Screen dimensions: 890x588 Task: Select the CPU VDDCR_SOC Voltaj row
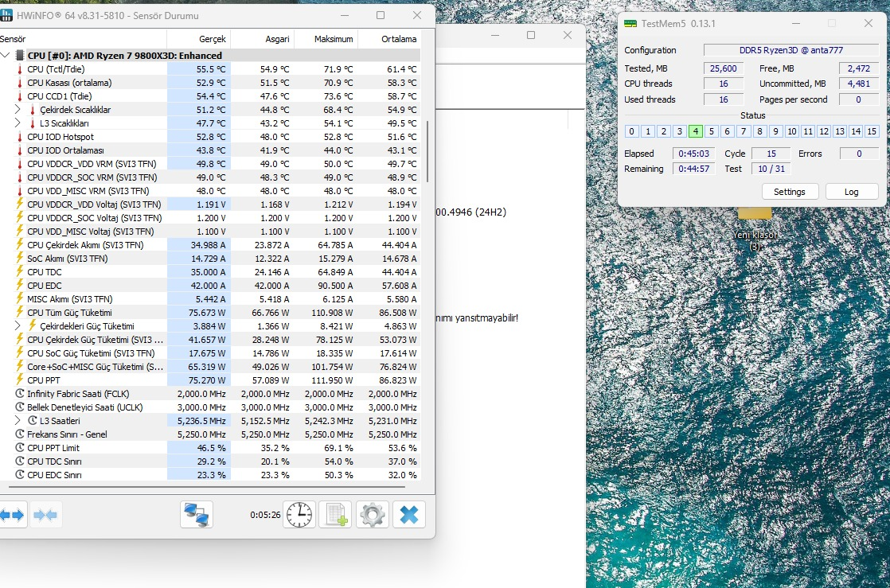pos(210,217)
